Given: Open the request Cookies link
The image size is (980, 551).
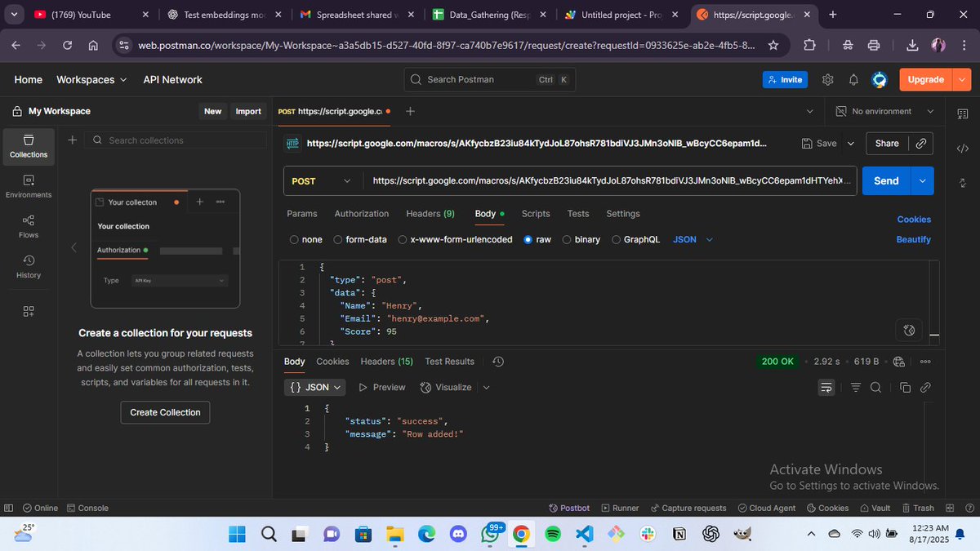Looking at the screenshot, I should [x=914, y=220].
